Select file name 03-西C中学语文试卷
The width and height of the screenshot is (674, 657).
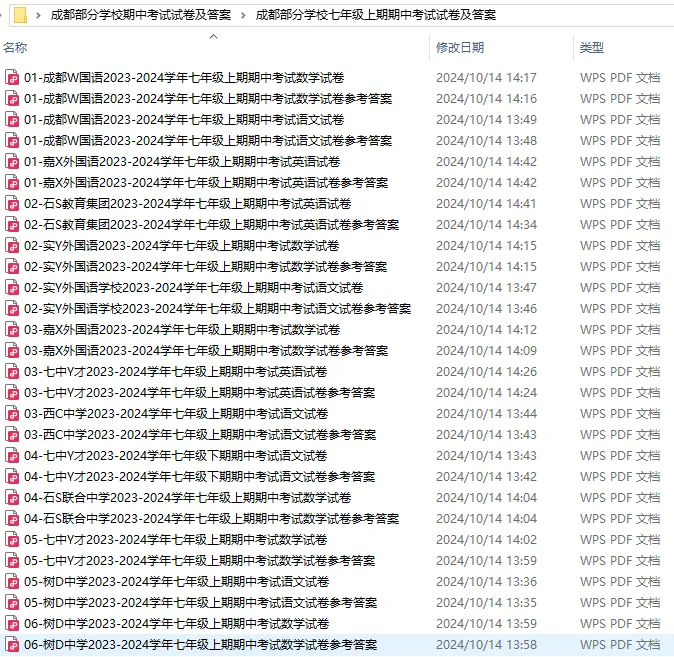click(x=176, y=414)
